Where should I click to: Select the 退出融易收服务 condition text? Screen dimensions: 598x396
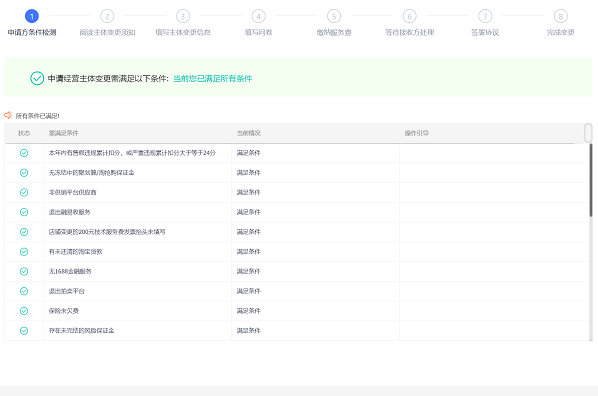(69, 212)
